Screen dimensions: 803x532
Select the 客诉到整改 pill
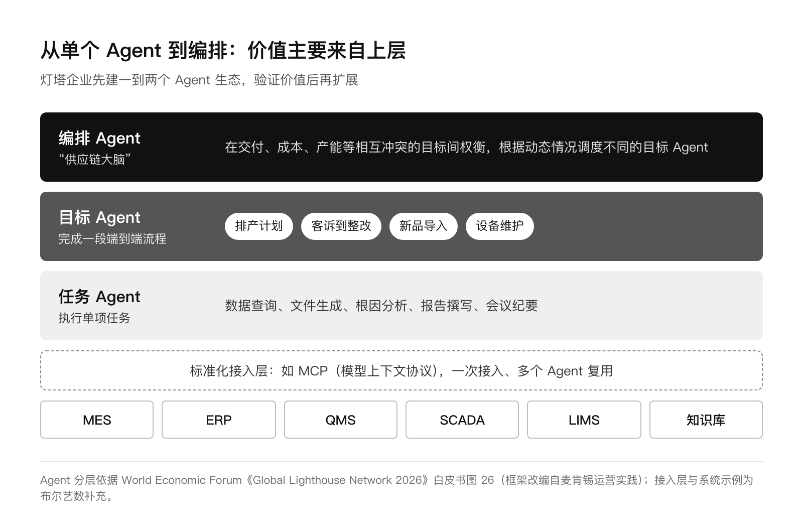click(x=341, y=226)
